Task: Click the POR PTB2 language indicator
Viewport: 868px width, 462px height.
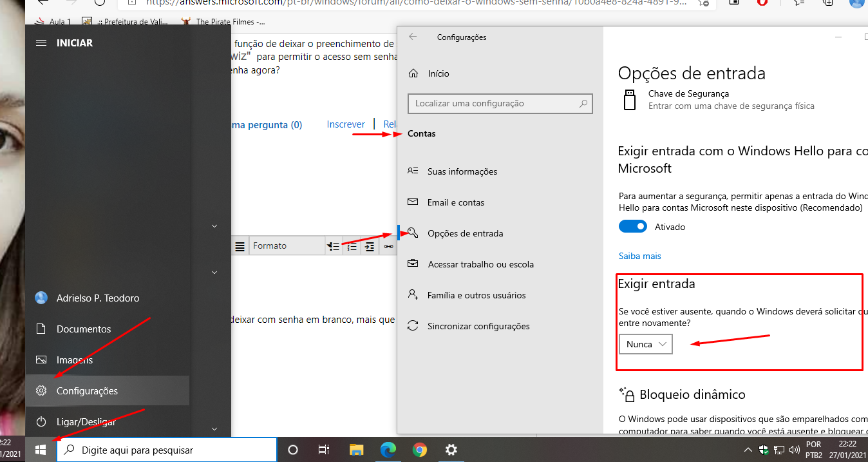Action: pyautogui.click(x=814, y=450)
